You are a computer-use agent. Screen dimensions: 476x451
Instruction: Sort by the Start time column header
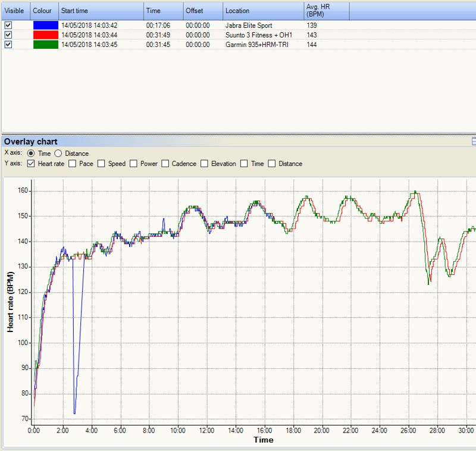(100, 11)
